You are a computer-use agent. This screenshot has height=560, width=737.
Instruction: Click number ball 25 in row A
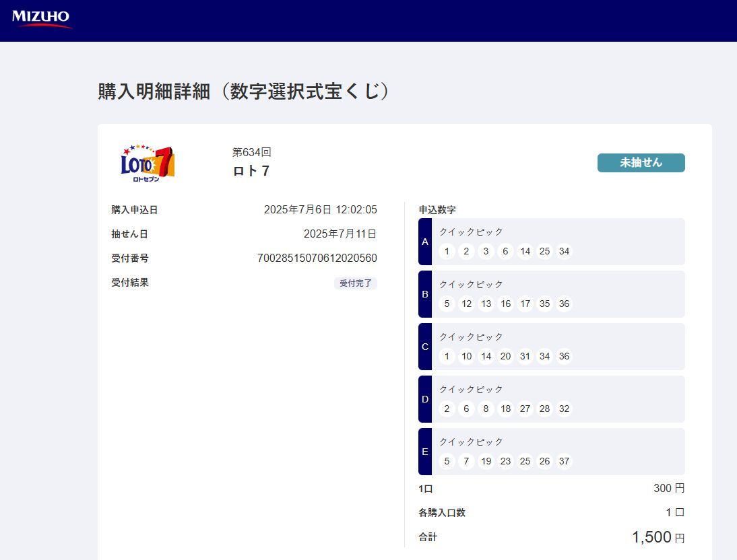pyautogui.click(x=545, y=251)
